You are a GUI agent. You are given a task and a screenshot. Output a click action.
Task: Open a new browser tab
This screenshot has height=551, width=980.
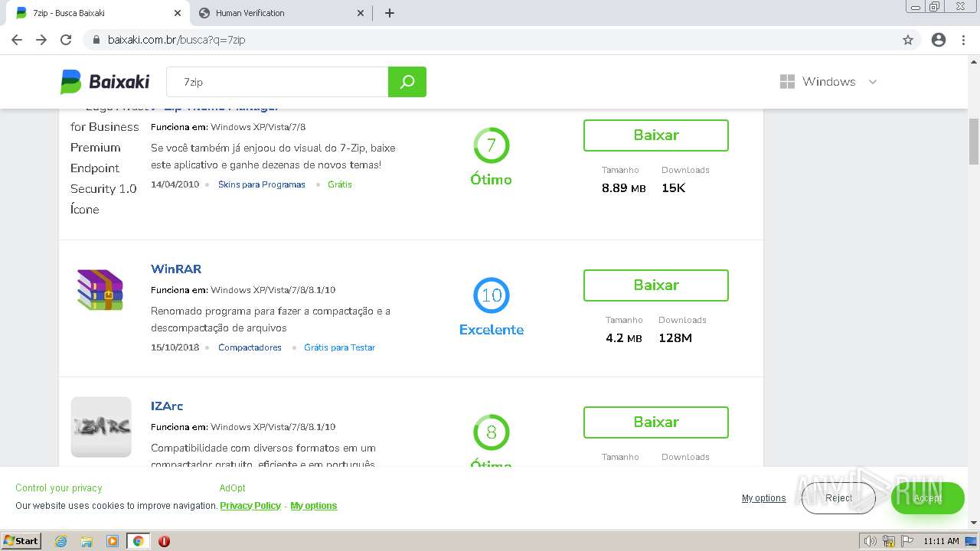[390, 13]
